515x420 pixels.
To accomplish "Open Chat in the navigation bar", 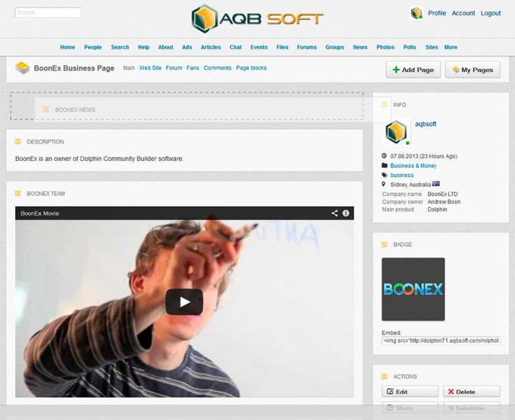I will [x=236, y=47].
